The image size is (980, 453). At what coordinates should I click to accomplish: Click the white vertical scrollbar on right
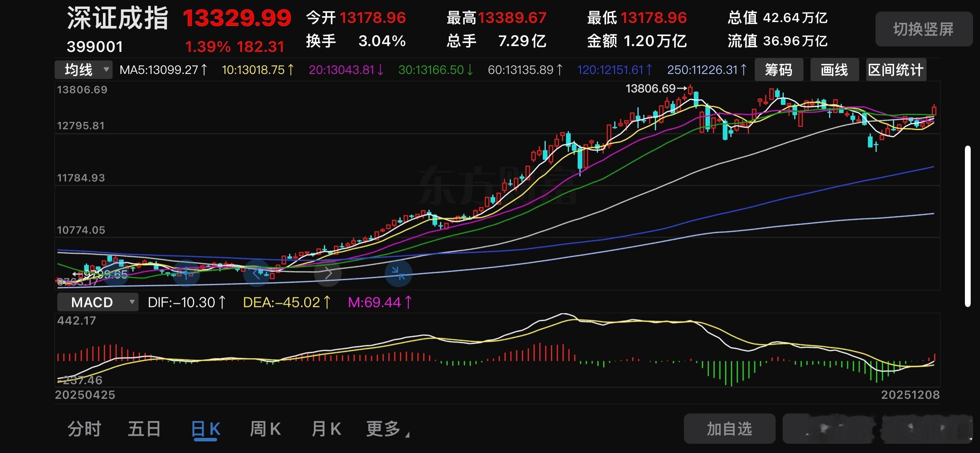click(x=968, y=226)
